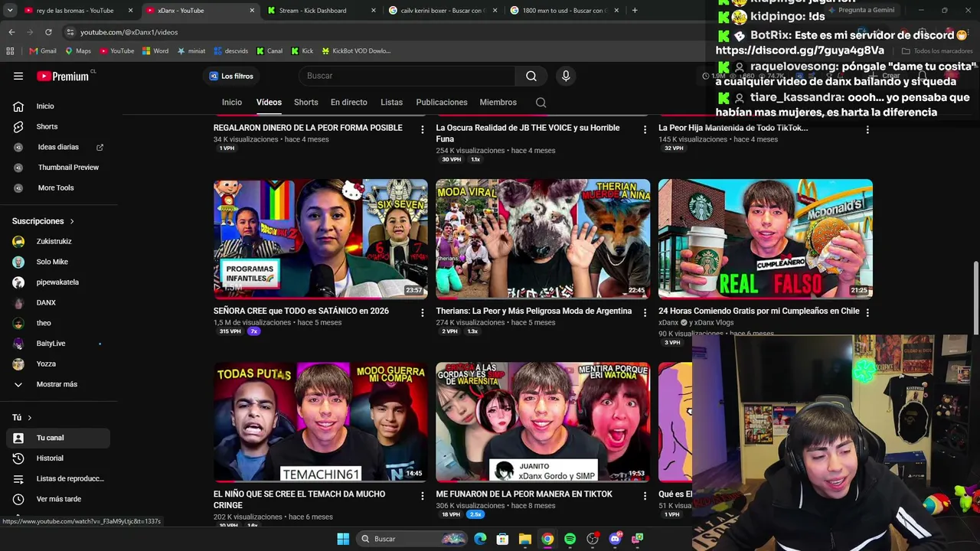Reload the page with the refresh icon

point(48,32)
